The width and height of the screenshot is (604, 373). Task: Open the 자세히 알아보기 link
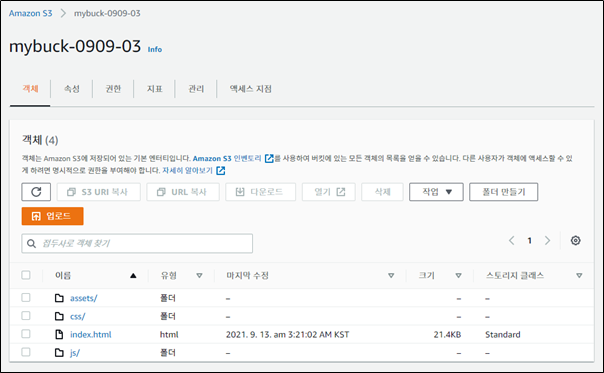[x=188, y=170]
